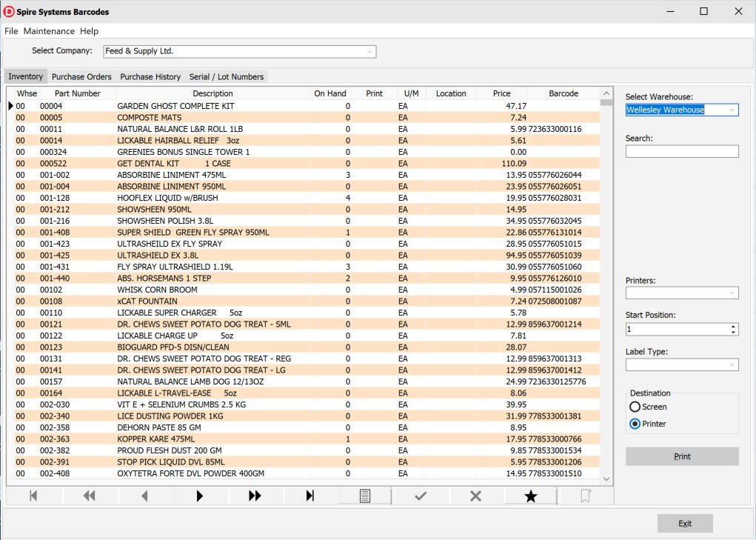Switch to the Purchase History tab
The image size is (756, 540).
[x=150, y=76]
